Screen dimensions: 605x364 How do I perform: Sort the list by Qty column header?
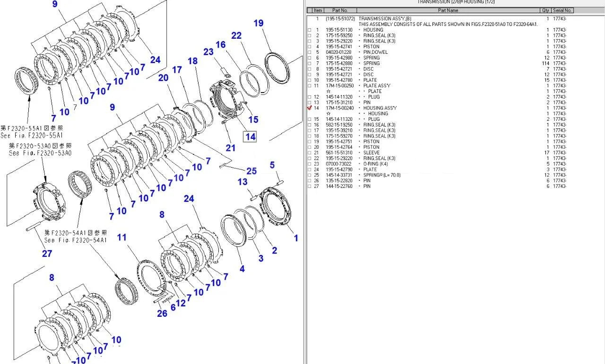point(546,10)
